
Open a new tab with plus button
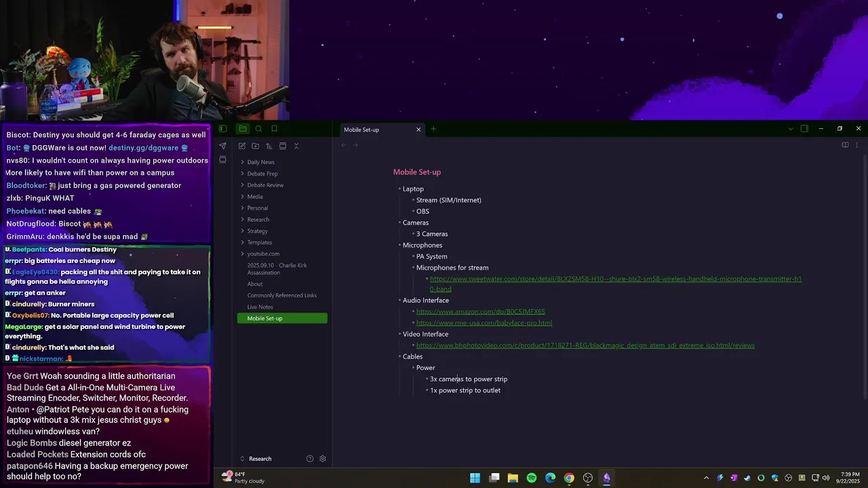tap(433, 129)
